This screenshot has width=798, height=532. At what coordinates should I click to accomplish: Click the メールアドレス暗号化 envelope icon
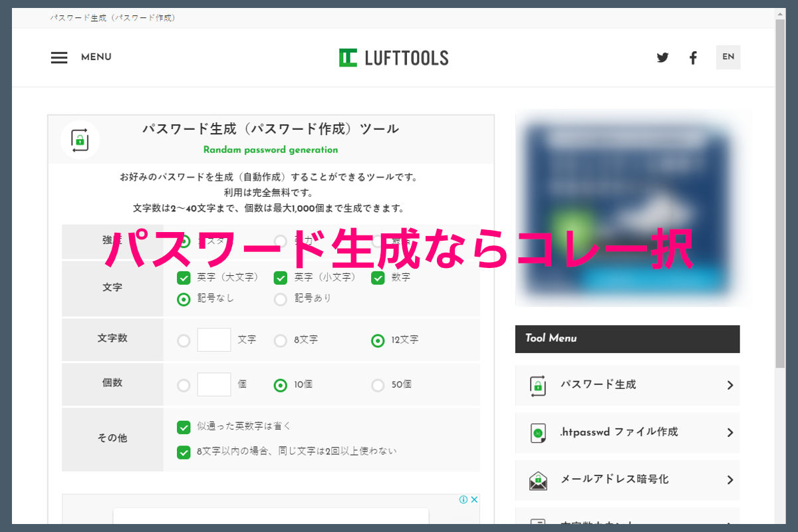537,481
